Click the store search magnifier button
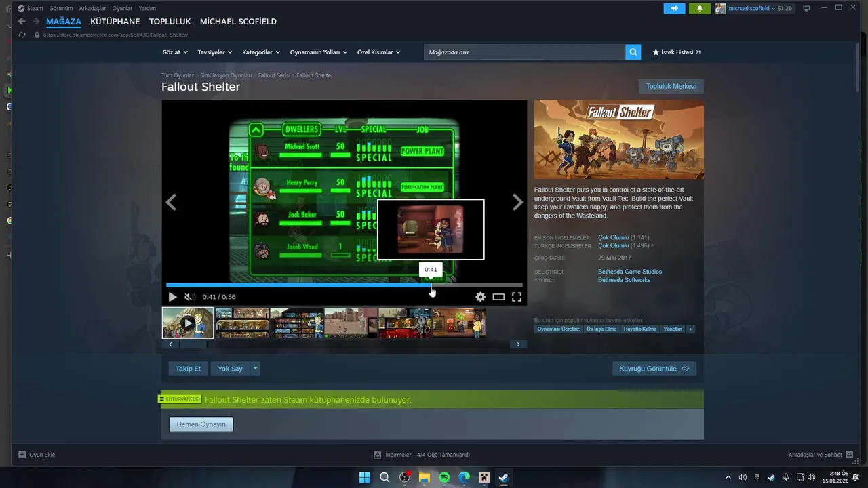 coord(633,52)
